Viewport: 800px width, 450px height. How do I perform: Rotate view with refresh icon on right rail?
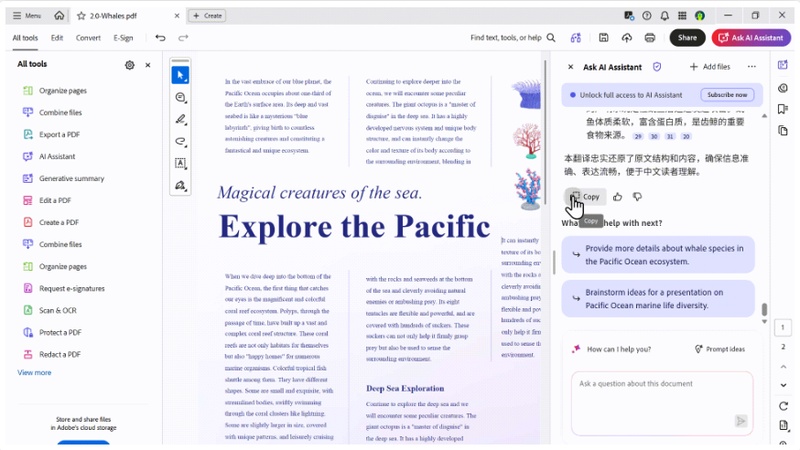[x=783, y=406]
